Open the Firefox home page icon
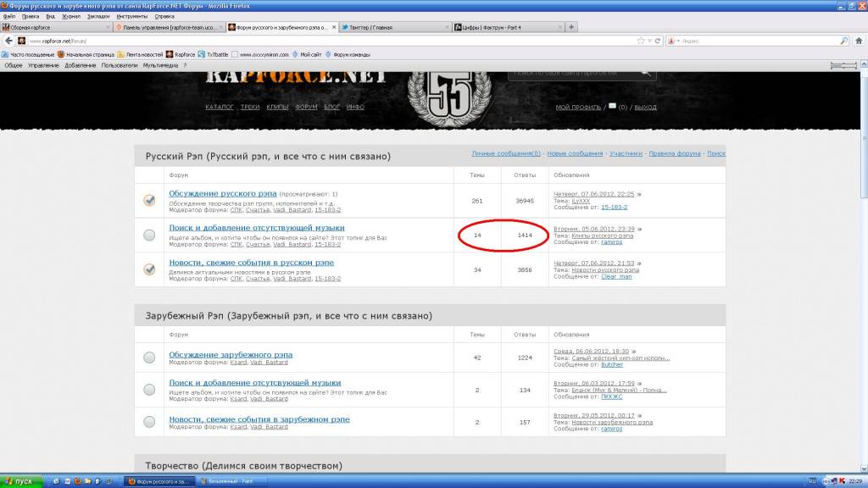Screen dimensions: 868x488 859,41
